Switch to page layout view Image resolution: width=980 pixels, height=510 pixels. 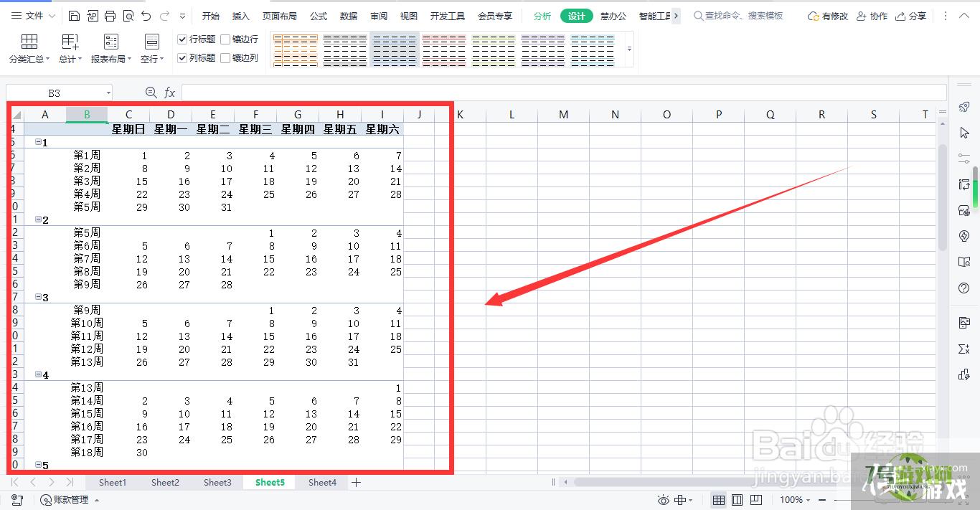click(738, 500)
